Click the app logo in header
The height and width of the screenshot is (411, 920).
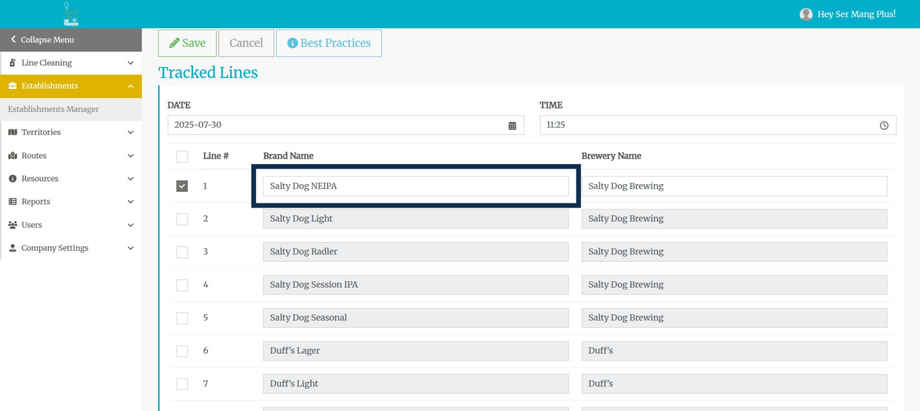coord(71,14)
